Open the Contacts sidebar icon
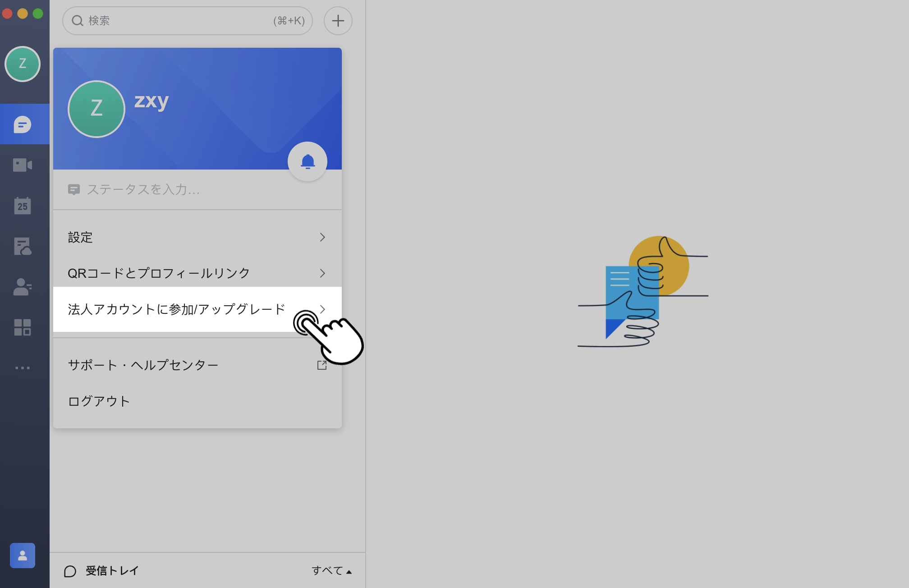Viewport: 909px width, 588px height. pyautogui.click(x=23, y=287)
